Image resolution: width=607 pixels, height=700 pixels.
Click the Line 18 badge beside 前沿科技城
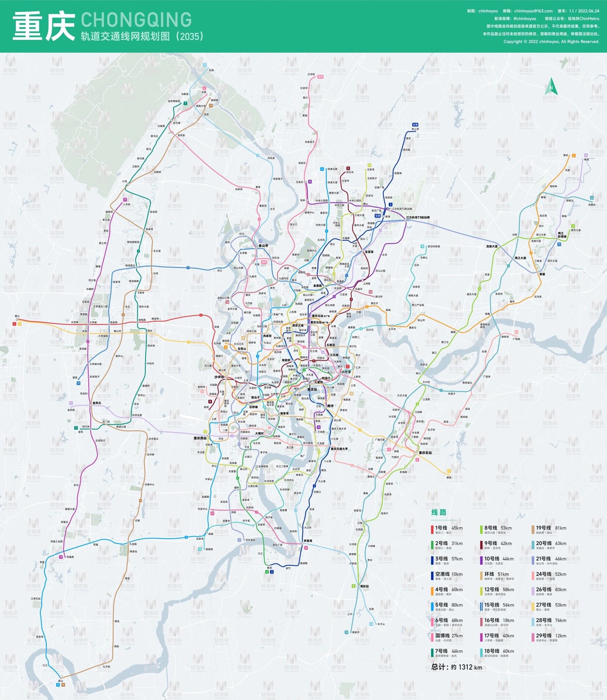point(422,246)
